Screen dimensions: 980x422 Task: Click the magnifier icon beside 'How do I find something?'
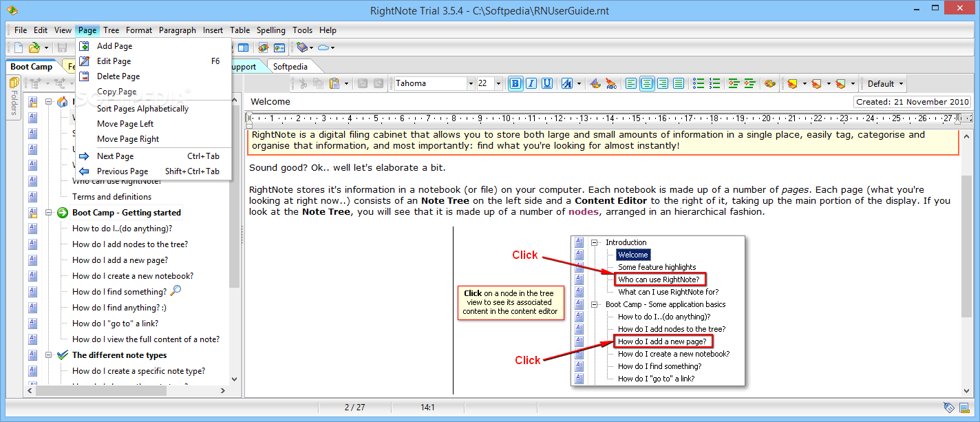tap(175, 291)
